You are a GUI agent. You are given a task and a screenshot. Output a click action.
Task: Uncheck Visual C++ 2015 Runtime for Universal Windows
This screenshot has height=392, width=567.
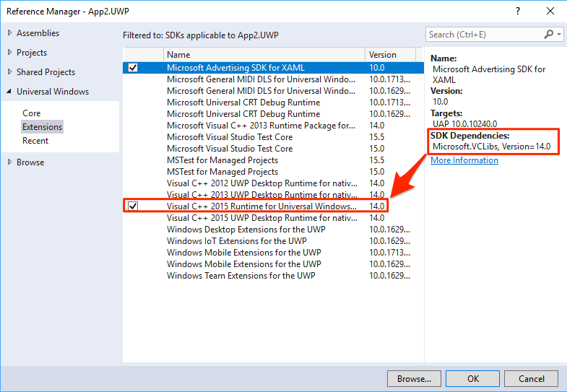coord(133,206)
